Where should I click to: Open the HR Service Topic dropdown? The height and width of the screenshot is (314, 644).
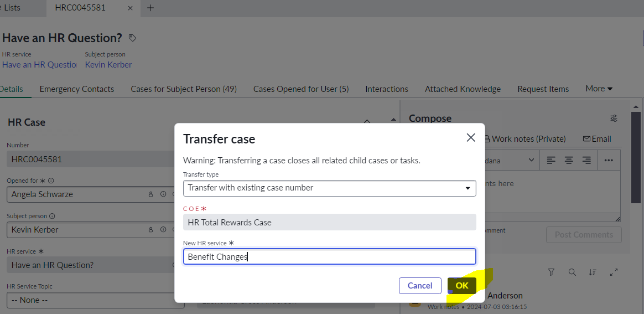(95, 300)
